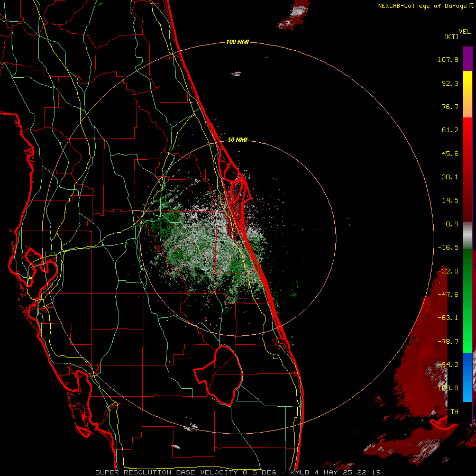Click the 76.7 scale value
Viewport: 476px width, 476px height.
pyautogui.click(x=450, y=106)
